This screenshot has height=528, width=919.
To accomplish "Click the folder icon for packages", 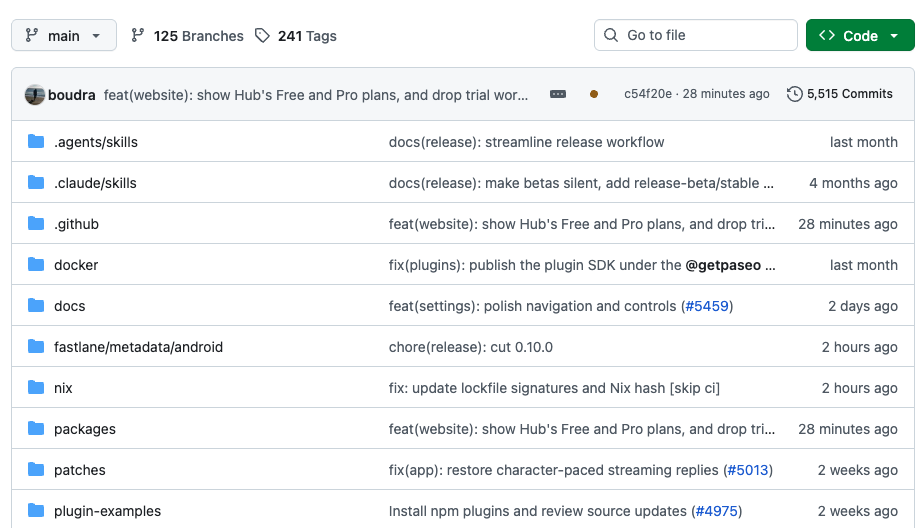I will [x=36, y=428].
